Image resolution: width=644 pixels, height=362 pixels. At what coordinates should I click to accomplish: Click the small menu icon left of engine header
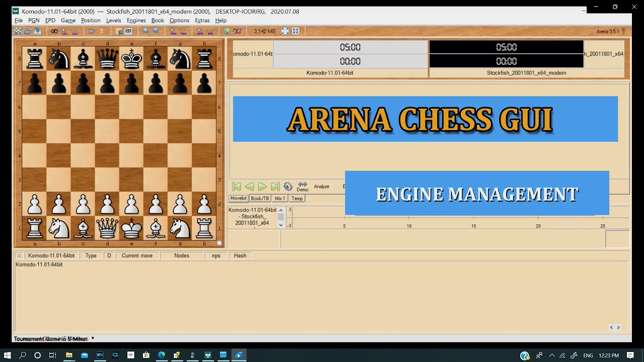pyautogui.click(x=19, y=255)
